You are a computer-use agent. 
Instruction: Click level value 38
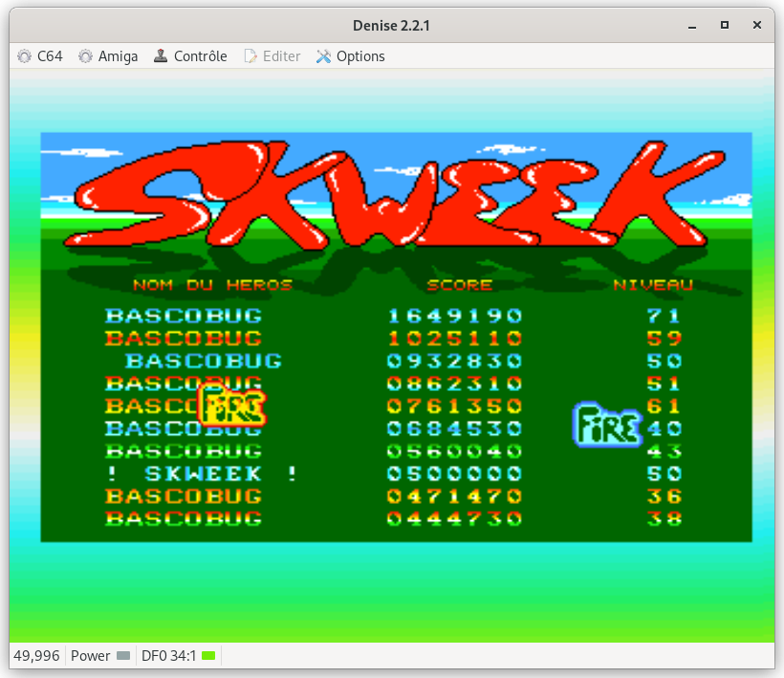[x=664, y=518]
